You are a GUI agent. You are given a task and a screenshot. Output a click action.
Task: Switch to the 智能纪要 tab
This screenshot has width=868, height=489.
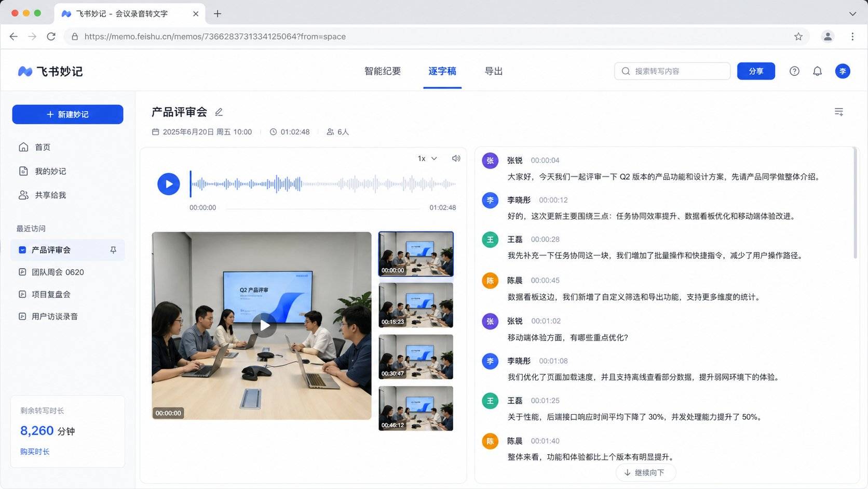(x=383, y=71)
